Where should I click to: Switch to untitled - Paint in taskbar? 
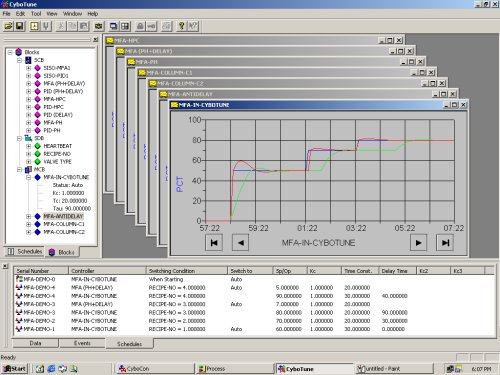(x=394, y=369)
